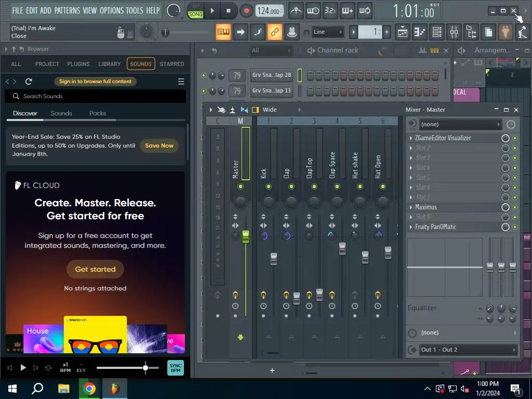This screenshot has height=399, width=532.
Task: Open the Channel rack toolbar icon
Action: coord(437,32)
